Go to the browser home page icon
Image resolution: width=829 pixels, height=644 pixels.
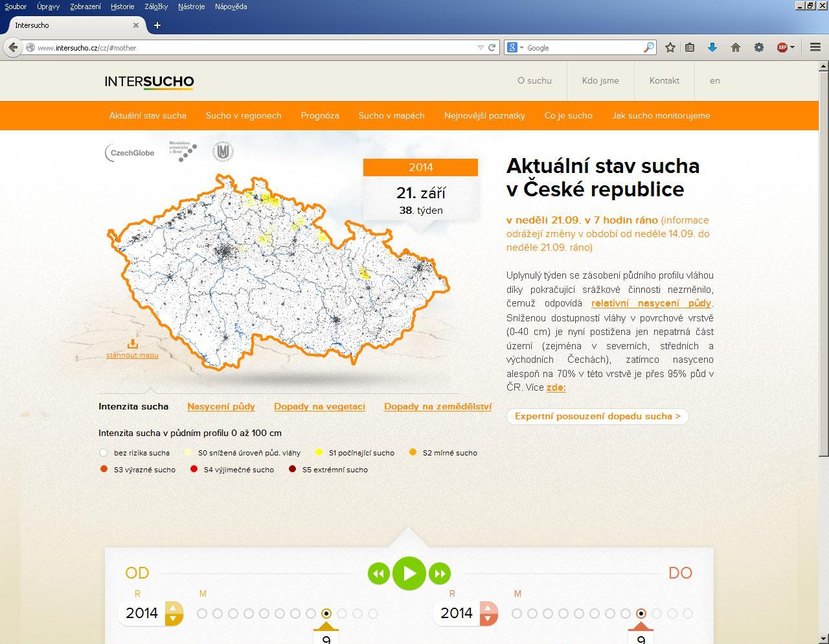pyautogui.click(x=736, y=47)
